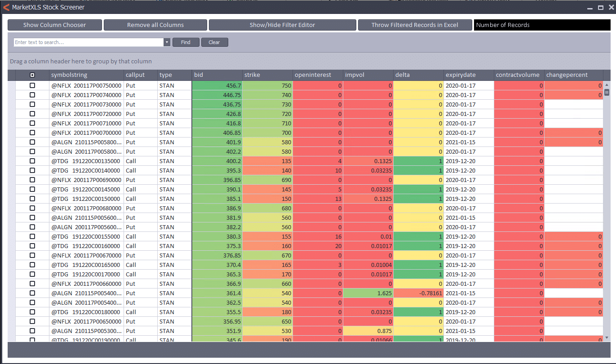Click Throw Filtered Records in Excel
The height and width of the screenshot is (364, 616).
415,25
